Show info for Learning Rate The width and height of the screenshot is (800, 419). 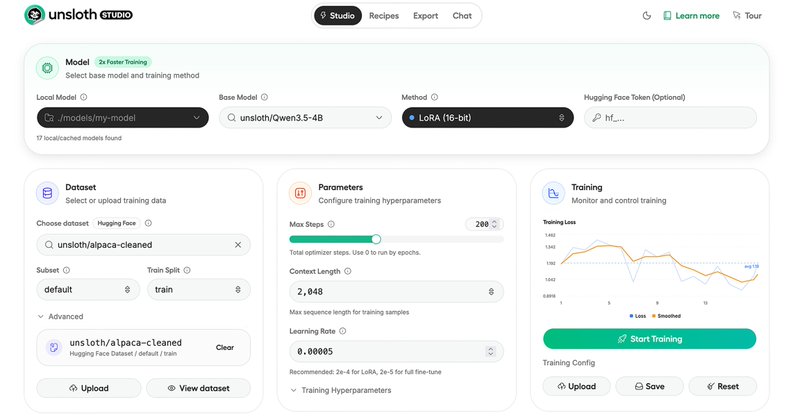pos(342,331)
